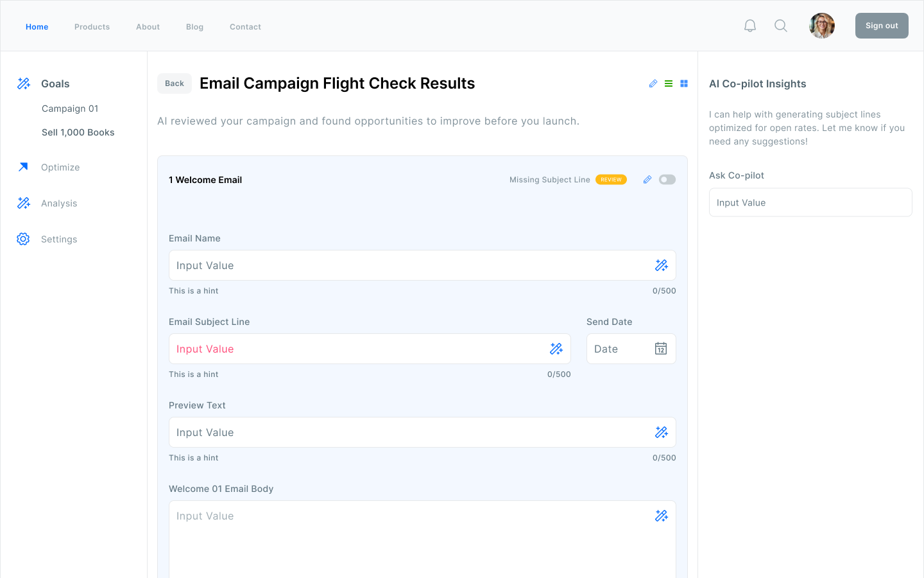Click the Preview Text input
This screenshot has width=924, height=578.
(422, 432)
